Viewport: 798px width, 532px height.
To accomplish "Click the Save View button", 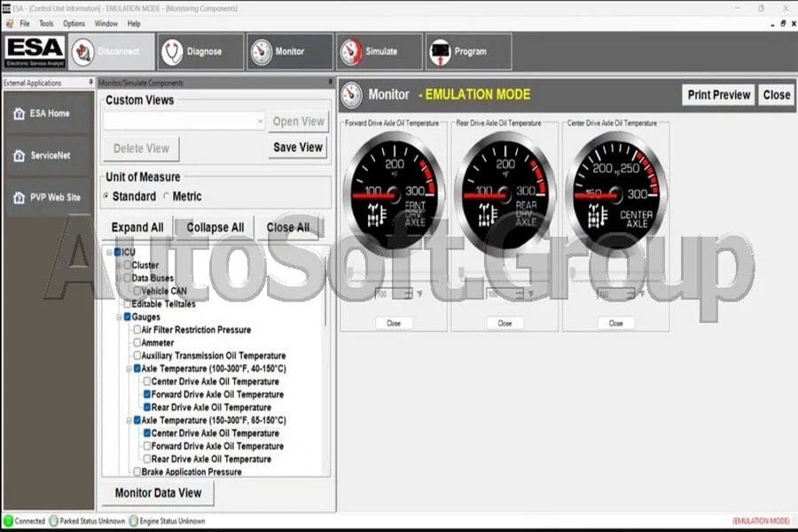I will click(x=298, y=147).
